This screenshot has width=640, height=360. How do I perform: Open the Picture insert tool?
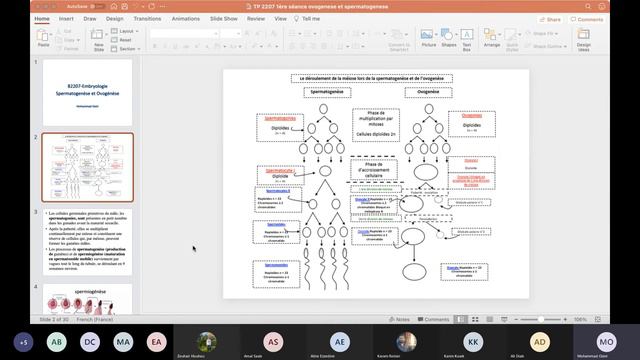point(427,34)
